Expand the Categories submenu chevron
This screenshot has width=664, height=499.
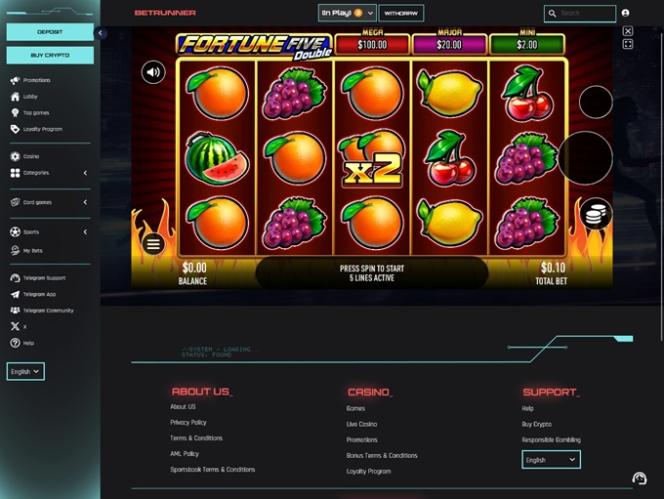tap(85, 173)
